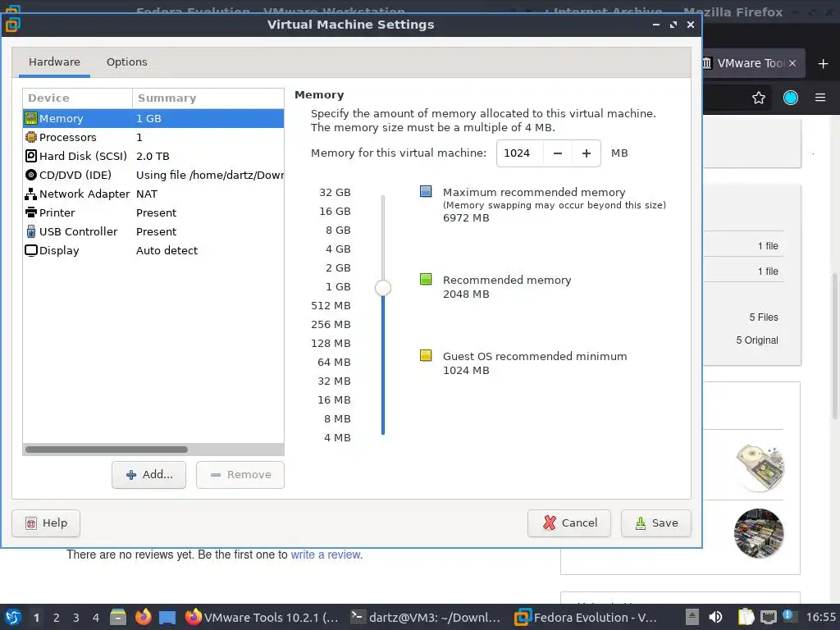This screenshot has height=630, width=840.
Task: Click the tray eject/up-arrow icon
Action: click(692, 617)
